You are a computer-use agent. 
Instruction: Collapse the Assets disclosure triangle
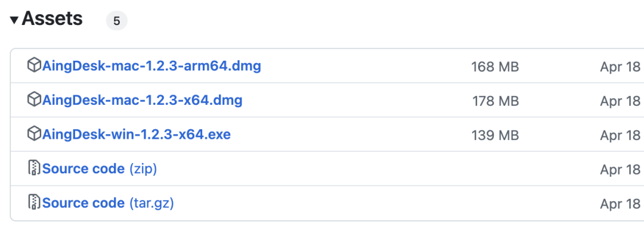14,20
